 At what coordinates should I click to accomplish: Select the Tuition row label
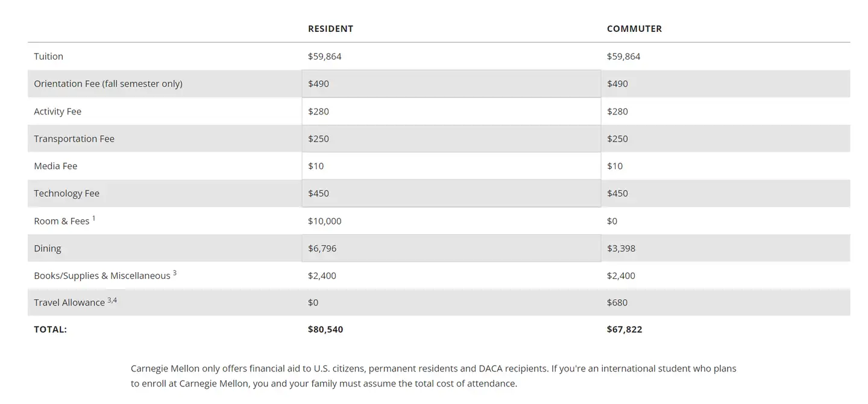pyautogui.click(x=48, y=57)
